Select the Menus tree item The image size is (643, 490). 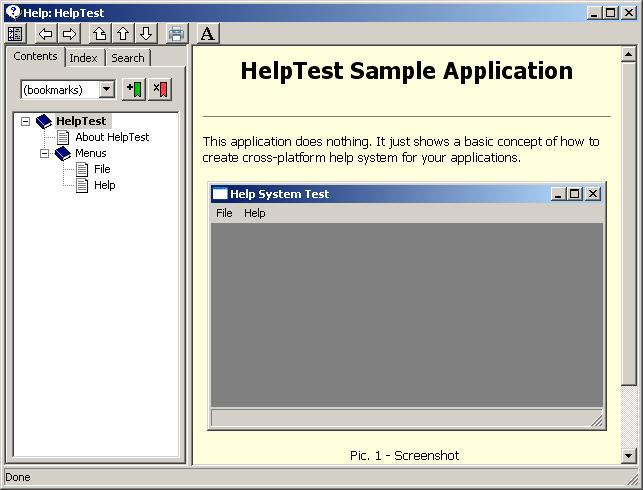(91, 153)
